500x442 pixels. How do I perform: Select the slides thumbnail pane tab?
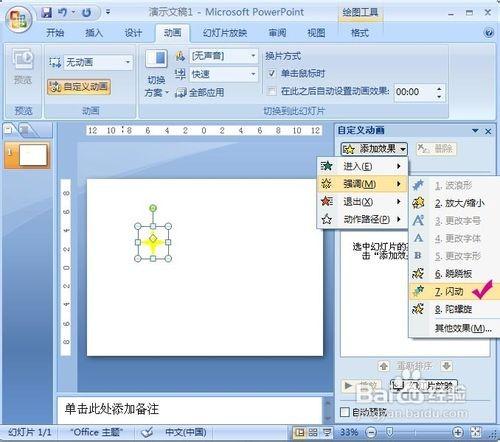tap(8, 129)
